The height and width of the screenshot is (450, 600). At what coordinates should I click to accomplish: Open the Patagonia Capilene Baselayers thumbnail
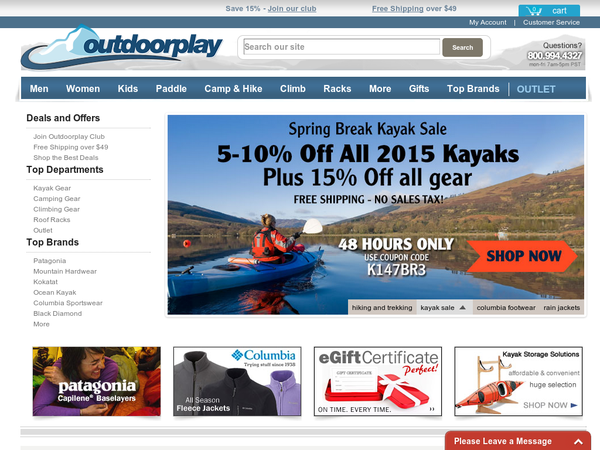point(96,381)
